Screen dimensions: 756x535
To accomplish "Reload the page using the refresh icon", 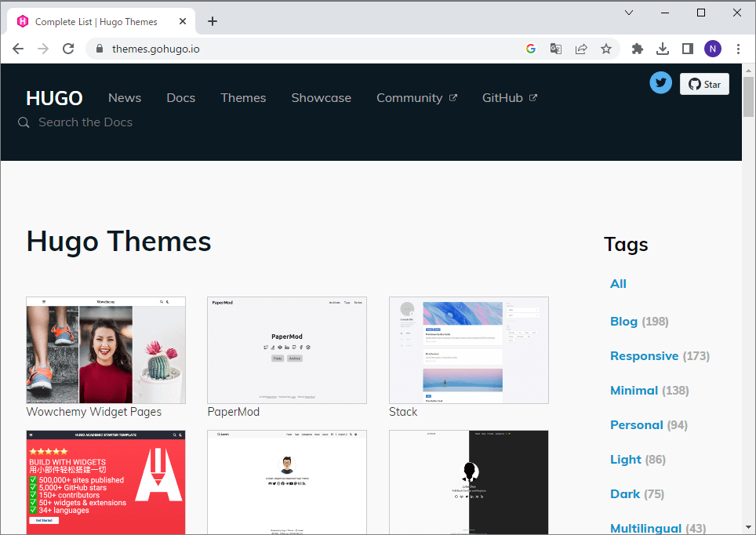I will (68, 49).
